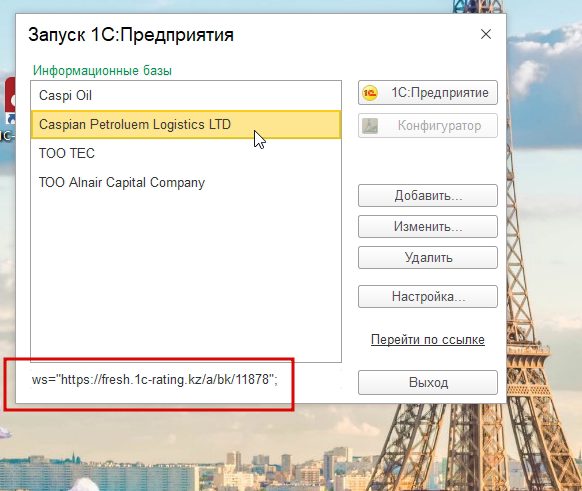582x491 pixels.
Task: Select TOO Alnair Capital Company
Action: click(186, 183)
